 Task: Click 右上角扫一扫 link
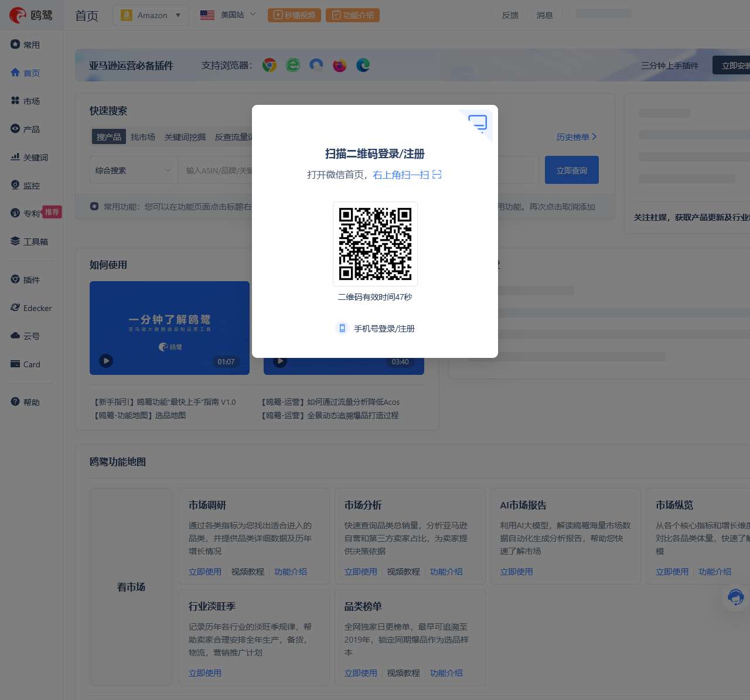[x=401, y=175]
